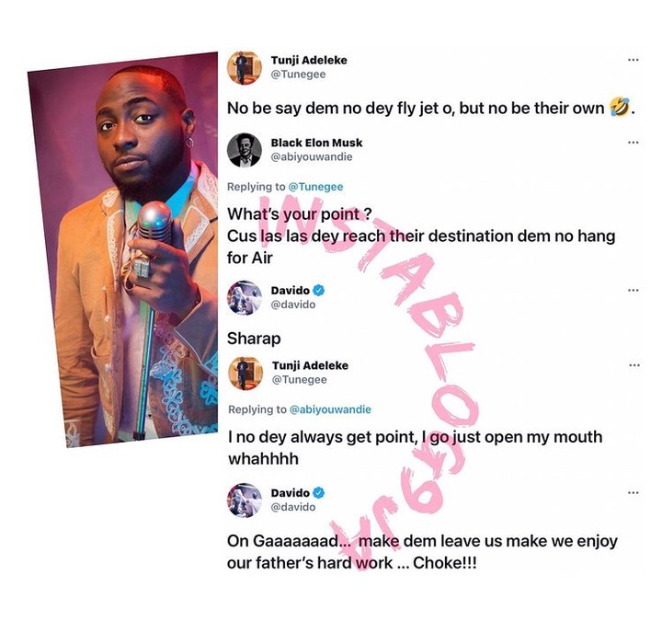Click Davido's avatar above the Choke tweet
Screen dimensions: 662x644
tap(244, 500)
